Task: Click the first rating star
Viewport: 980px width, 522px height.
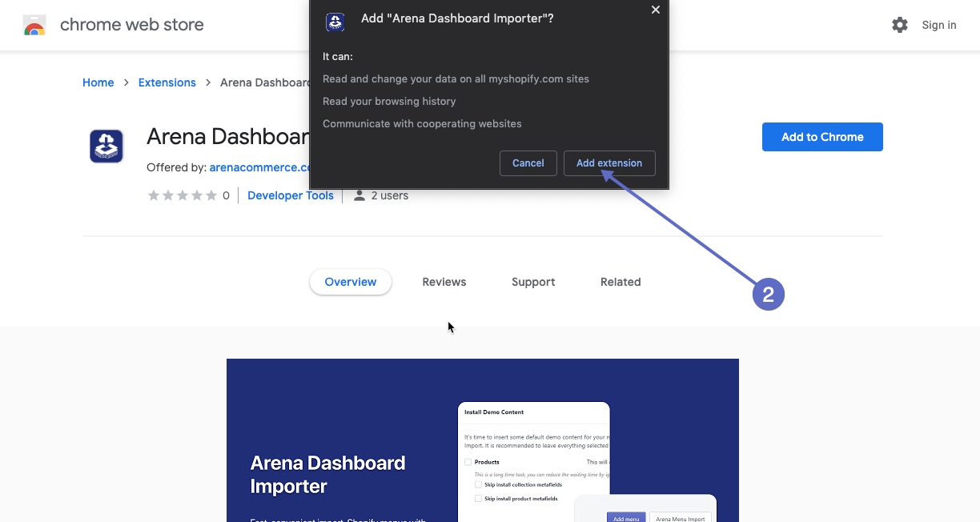Action: [x=154, y=195]
